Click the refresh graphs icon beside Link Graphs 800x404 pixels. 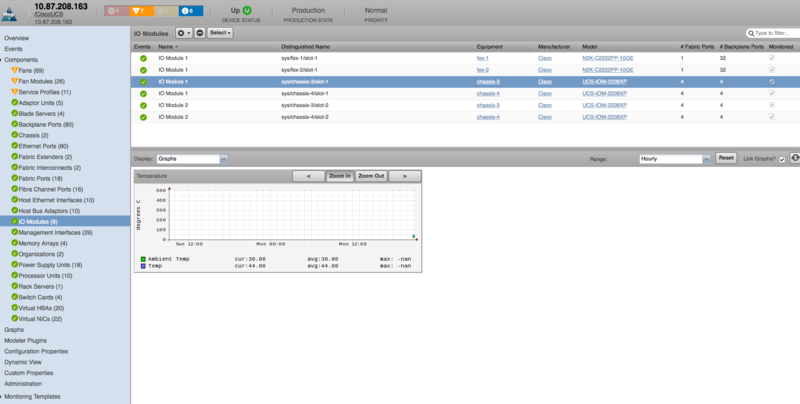(x=795, y=158)
